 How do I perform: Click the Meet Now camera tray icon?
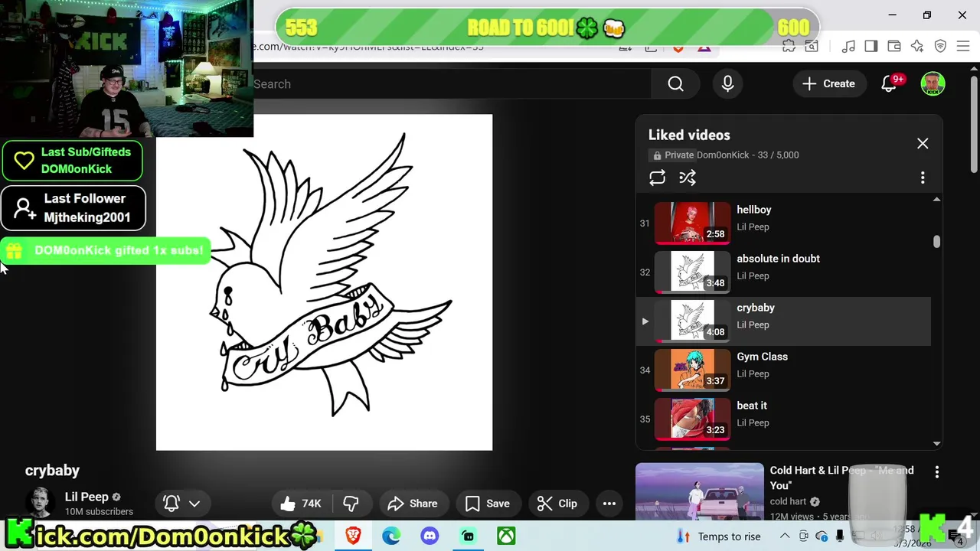coord(803,536)
